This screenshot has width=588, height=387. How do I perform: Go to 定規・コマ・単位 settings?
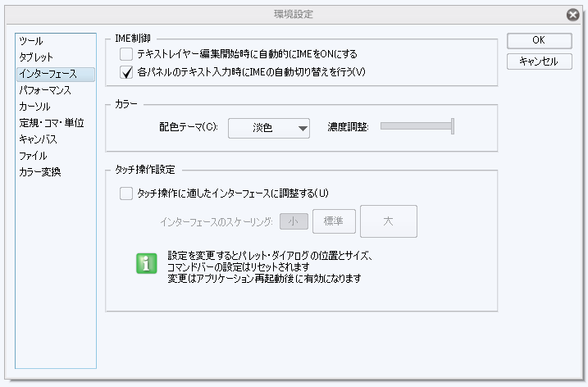[52, 123]
